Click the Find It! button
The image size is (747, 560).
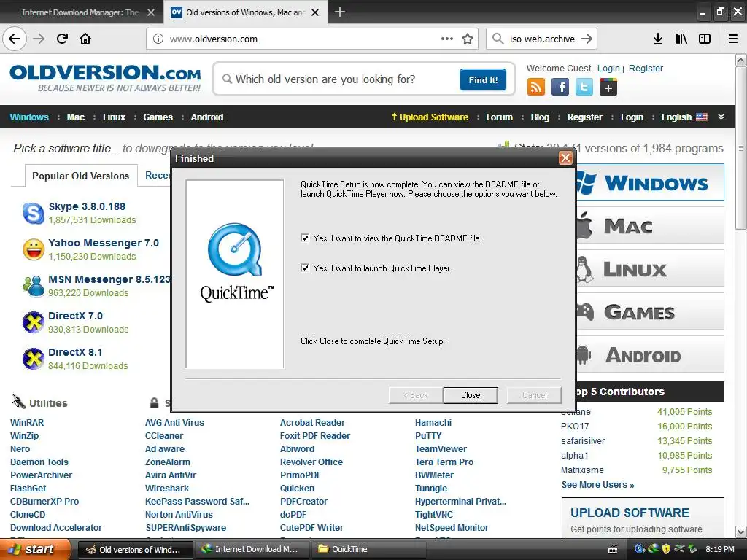pos(483,79)
